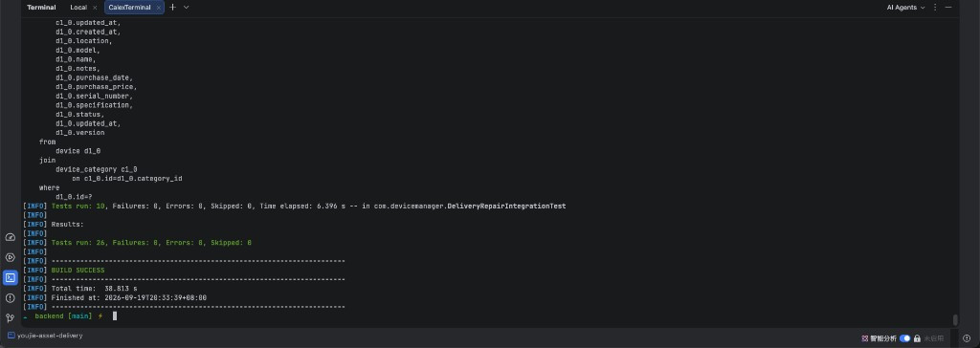Click the terminal vertical scrollbar thumb
980x348 pixels.
pyautogui.click(x=955, y=319)
